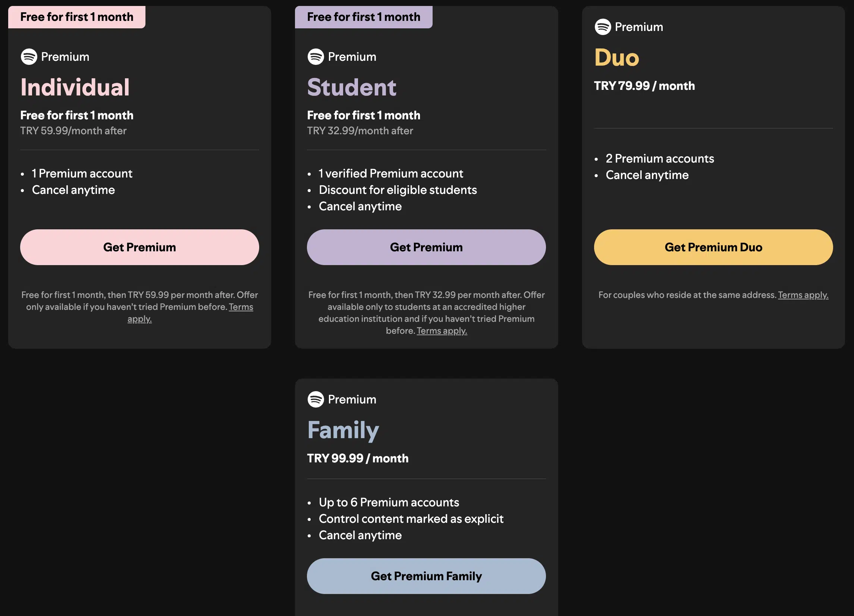
Task: Choose the Get Premium Family button
Action: coord(426,576)
